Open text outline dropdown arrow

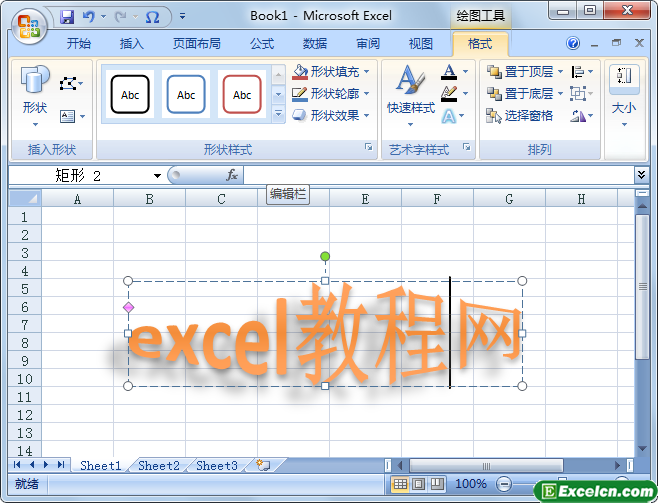click(465, 94)
